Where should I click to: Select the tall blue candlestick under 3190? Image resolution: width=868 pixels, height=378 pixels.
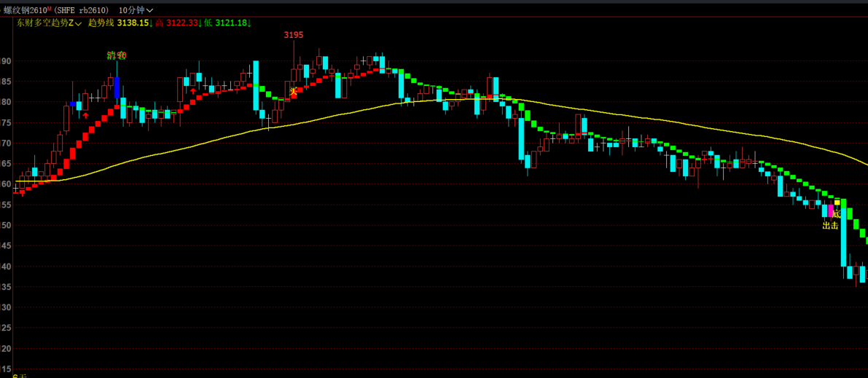[x=117, y=88]
